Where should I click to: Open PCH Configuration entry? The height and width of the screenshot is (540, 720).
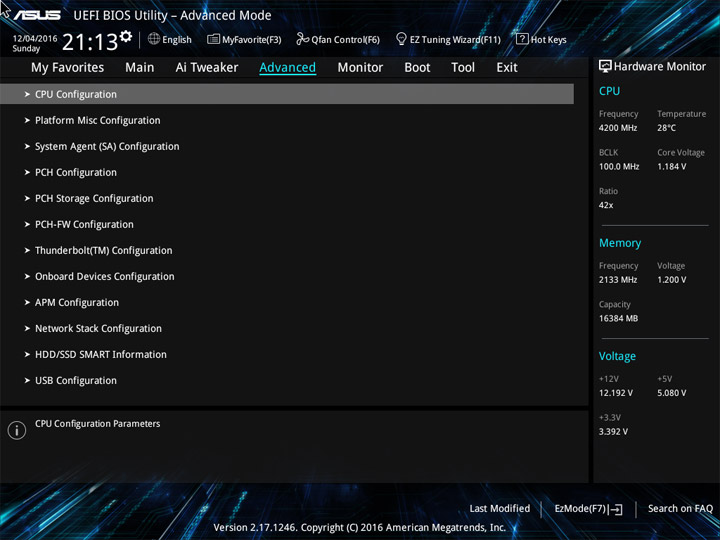pos(76,172)
